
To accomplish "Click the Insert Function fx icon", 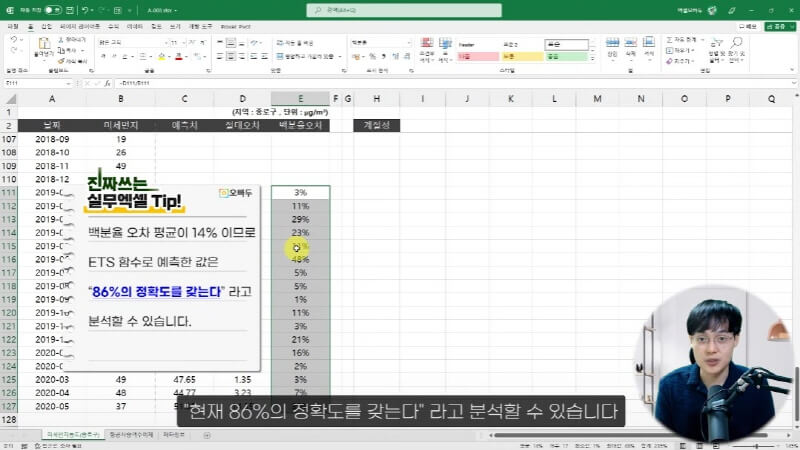I will click(x=107, y=83).
